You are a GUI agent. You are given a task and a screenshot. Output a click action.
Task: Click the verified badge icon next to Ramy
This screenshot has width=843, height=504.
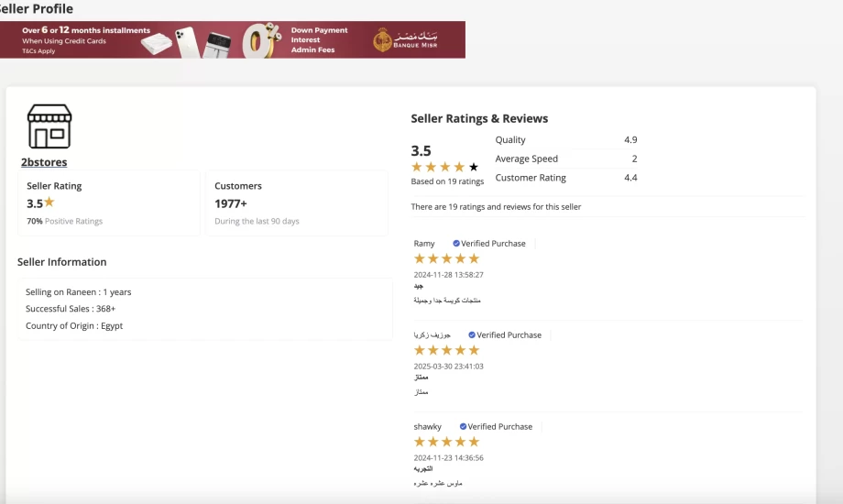[456, 243]
